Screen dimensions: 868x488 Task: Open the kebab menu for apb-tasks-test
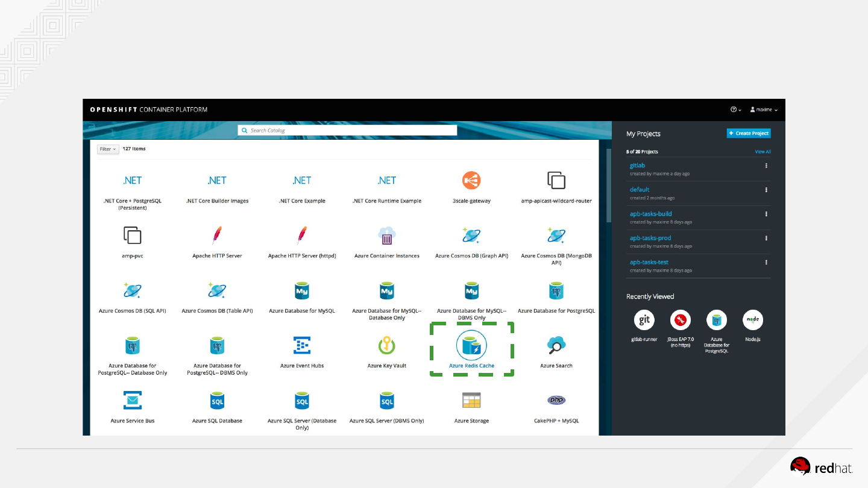pos(766,262)
